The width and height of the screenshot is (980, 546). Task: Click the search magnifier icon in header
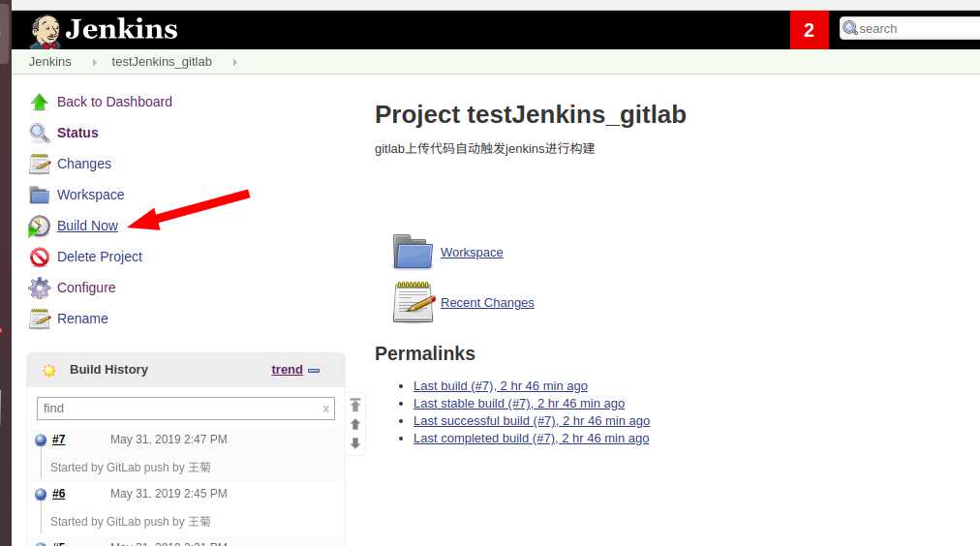tap(850, 28)
